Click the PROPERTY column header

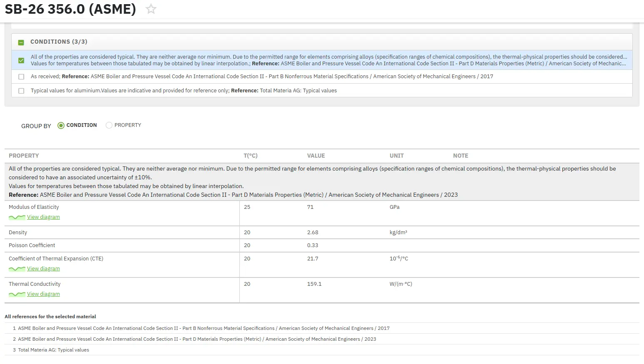[24, 156]
